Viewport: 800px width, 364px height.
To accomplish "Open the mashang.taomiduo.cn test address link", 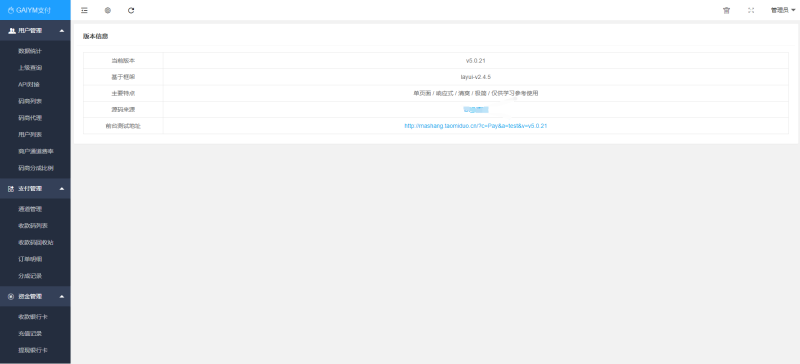I will (x=476, y=126).
